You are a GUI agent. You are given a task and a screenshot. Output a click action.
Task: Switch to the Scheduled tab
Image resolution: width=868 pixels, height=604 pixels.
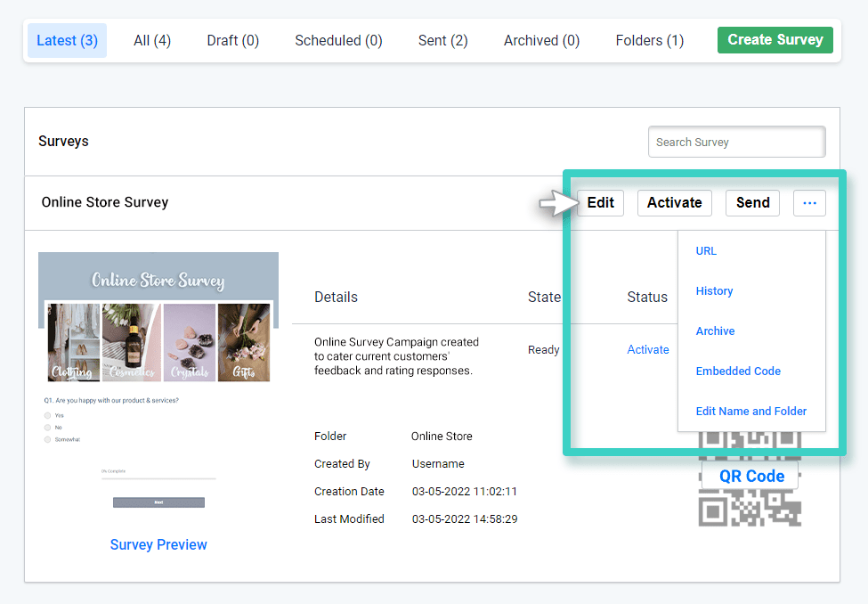(x=338, y=40)
